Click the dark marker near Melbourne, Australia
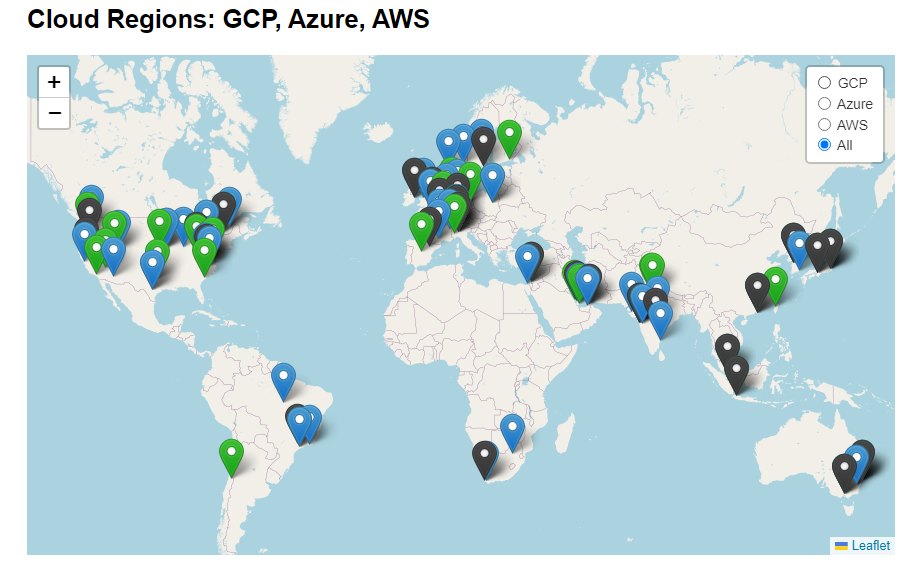This screenshot has height=568, width=914. click(x=845, y=471)
